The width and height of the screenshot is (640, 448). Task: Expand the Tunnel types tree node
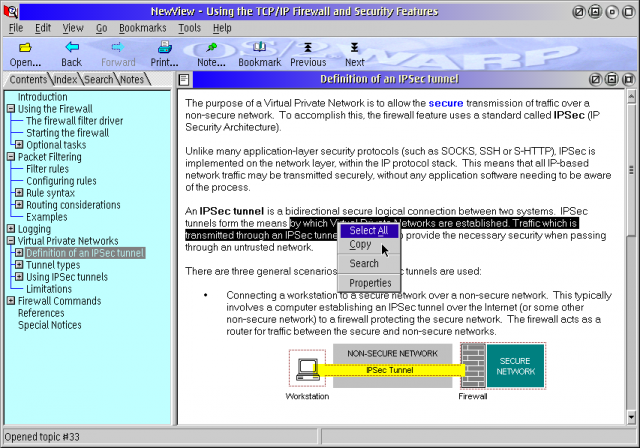[x=19, y=264]
